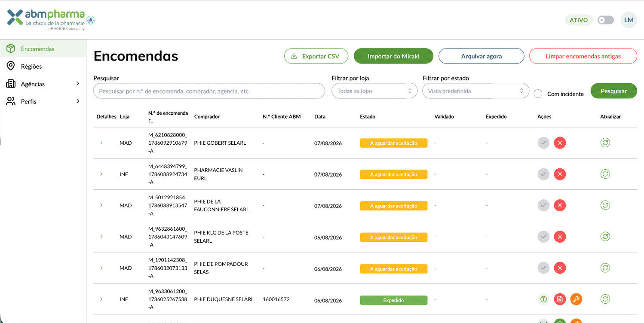644x323 pixels.
Task: Focus the order search input field
Action: click(x=209, y=91)
